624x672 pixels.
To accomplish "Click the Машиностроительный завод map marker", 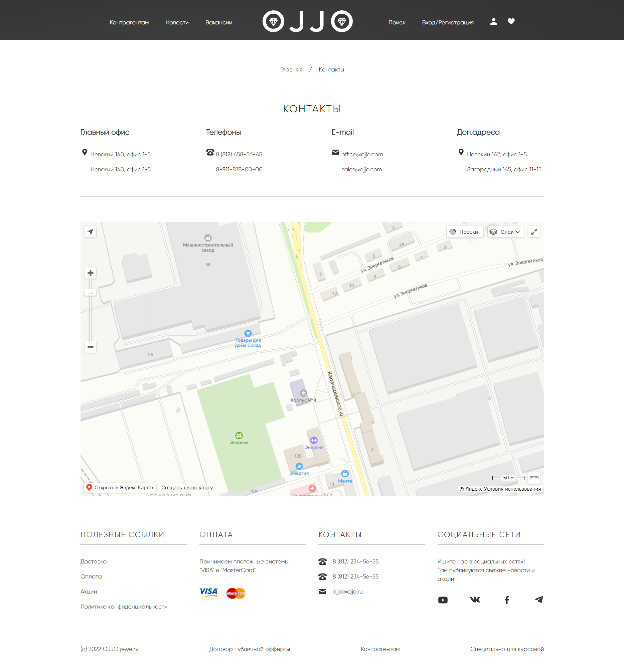I will [x=208, y=238].
